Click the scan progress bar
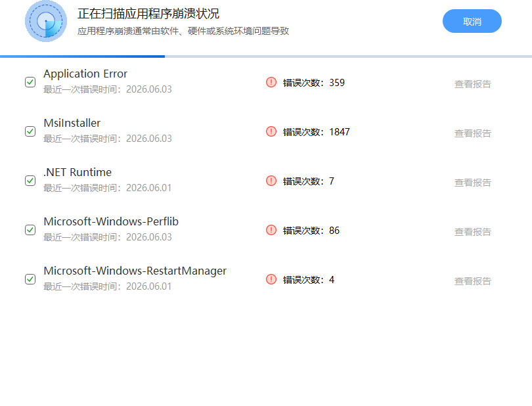 pyautogui.click(x=266, y=56)
